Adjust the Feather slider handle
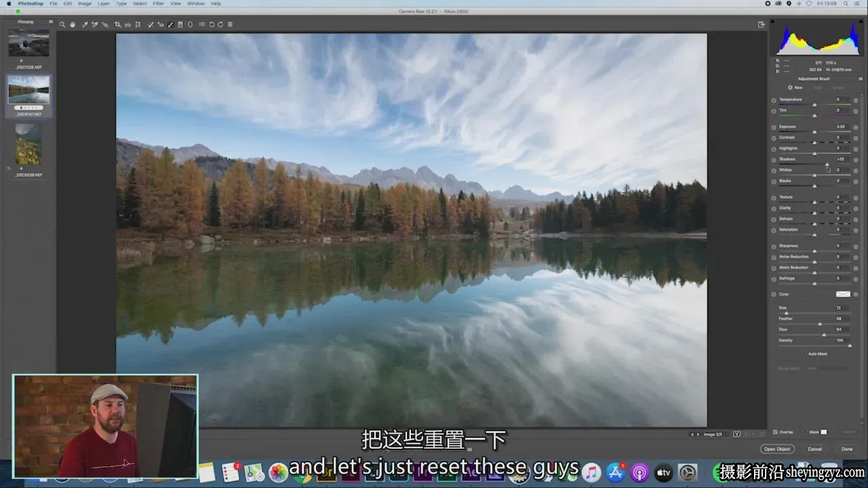 820,324
